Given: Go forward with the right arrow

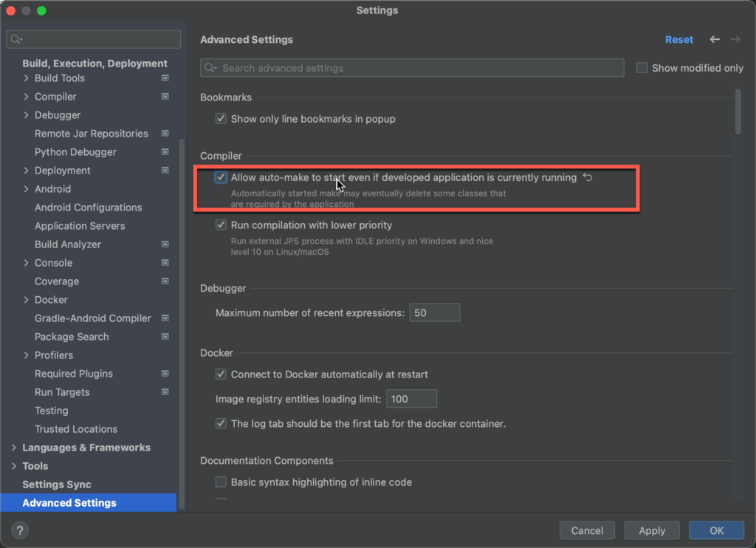Looking at the screenshot, I should [x=735, y=40].
